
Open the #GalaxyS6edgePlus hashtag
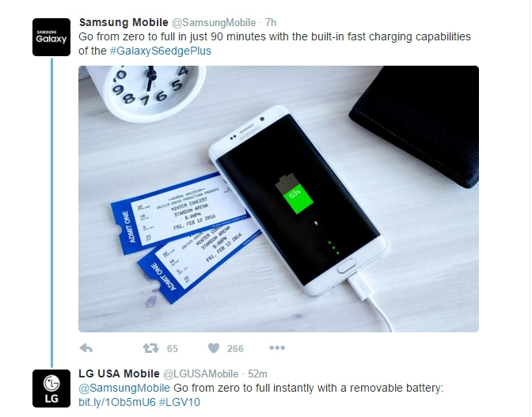click(161, 51)
